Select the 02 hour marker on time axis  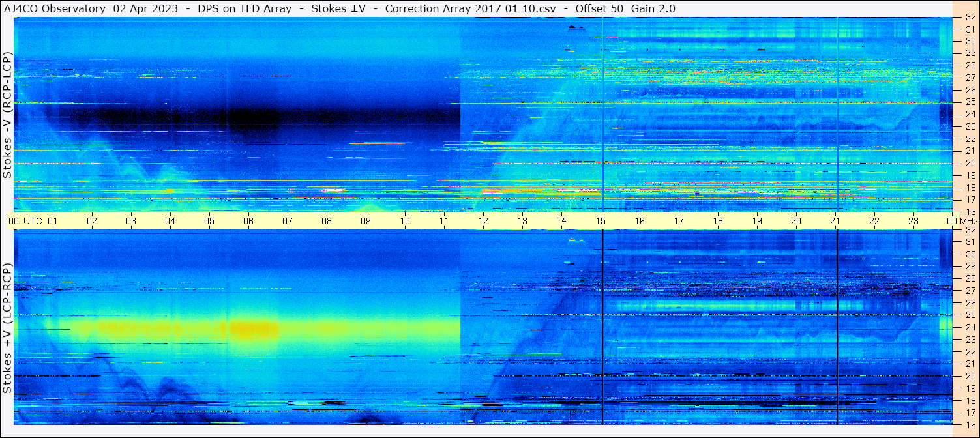point(92,221)
